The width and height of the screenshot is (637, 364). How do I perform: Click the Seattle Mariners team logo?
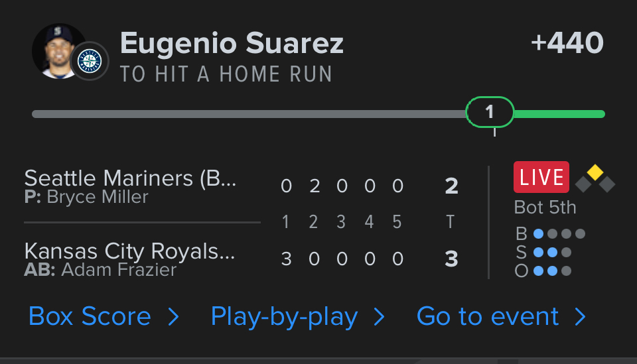[x=90, y=62]
